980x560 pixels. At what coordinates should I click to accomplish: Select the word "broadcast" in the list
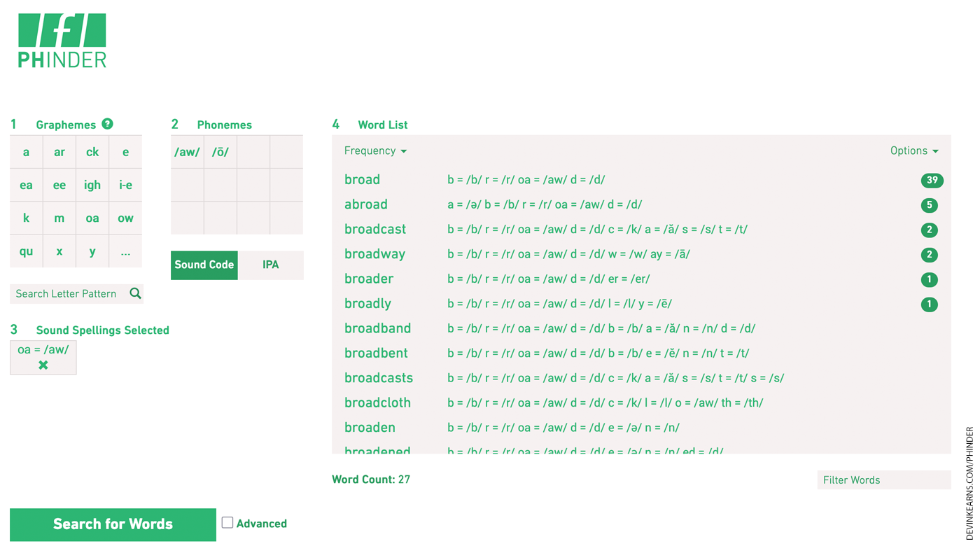click(x=375, y=228)
